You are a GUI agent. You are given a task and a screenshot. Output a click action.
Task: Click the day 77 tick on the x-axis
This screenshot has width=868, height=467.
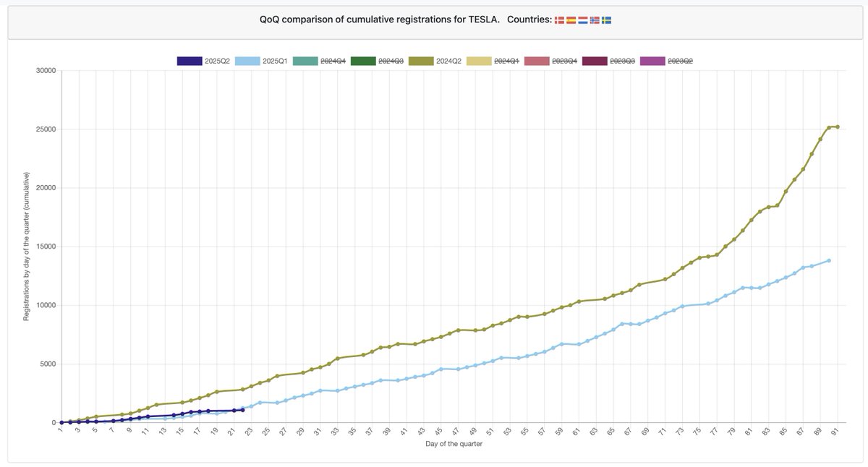(x=715, y=431)
